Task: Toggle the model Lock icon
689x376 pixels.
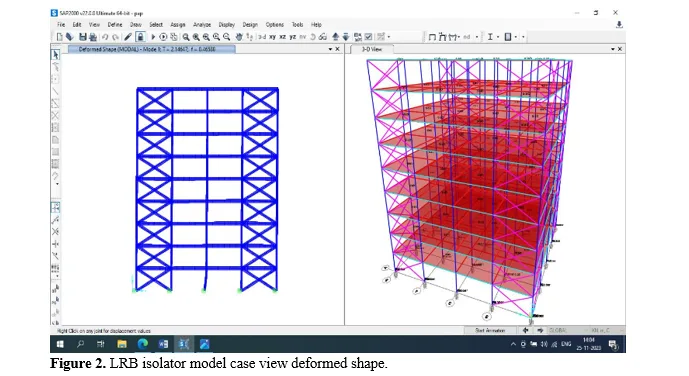Action: [140, 37]
